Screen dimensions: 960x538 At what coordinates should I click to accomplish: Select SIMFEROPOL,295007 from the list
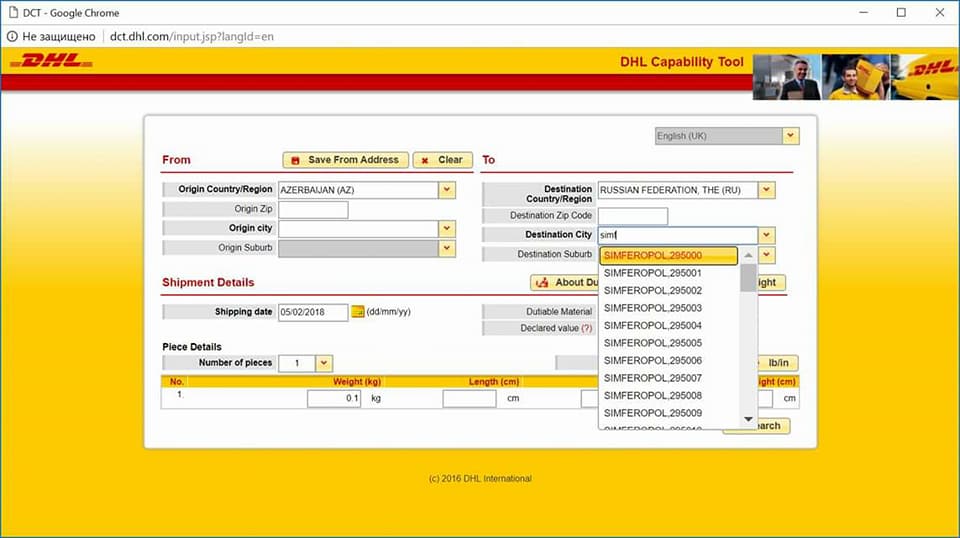pyautogui.click(x=669, y=378)
